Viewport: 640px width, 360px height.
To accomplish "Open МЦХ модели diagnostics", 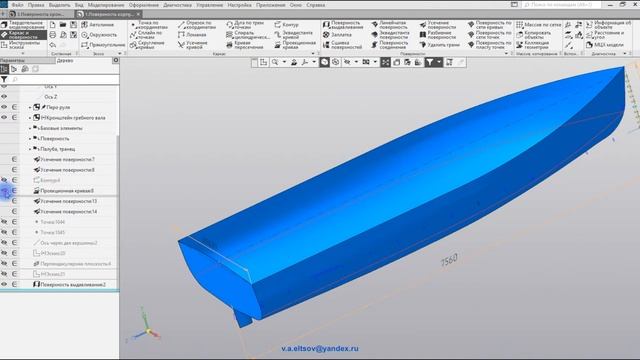I will pyautogui.click(x=604, y=45).
